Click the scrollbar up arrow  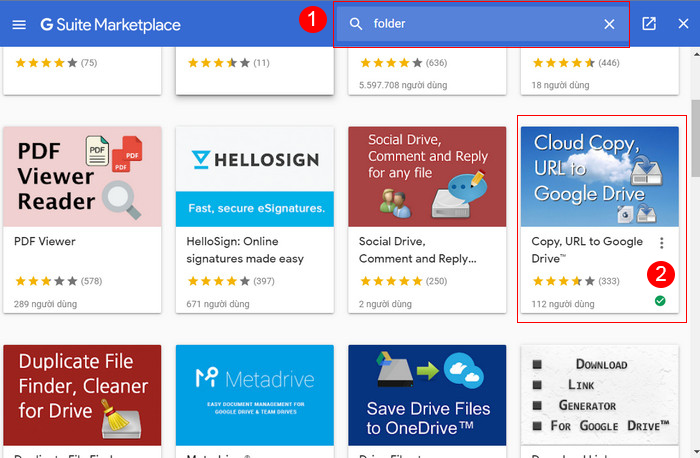(696, 54)
